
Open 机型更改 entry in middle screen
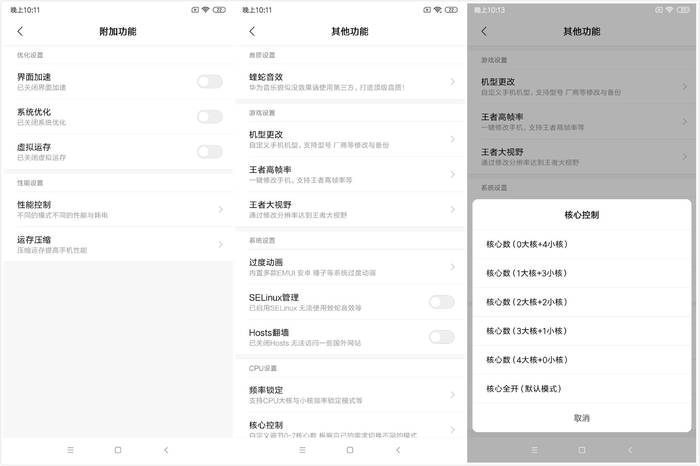pyautogui.click(x=350, y=139)
